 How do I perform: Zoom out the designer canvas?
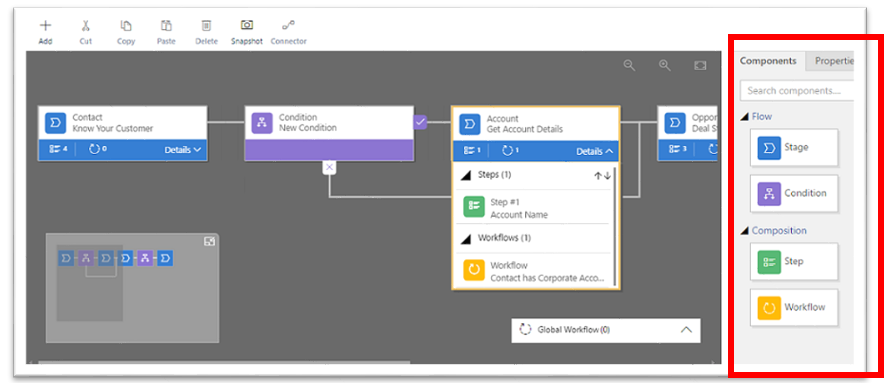629,66
